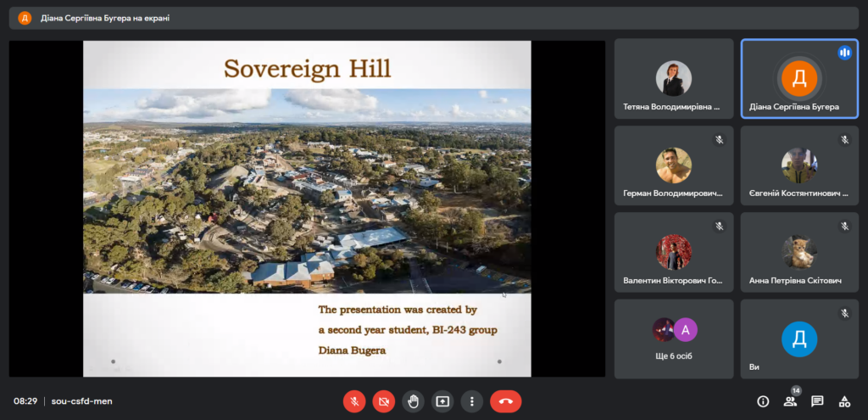Show the participants list icon
The height and width of the screenshot is (420, 868).
[x=790, y=401]
